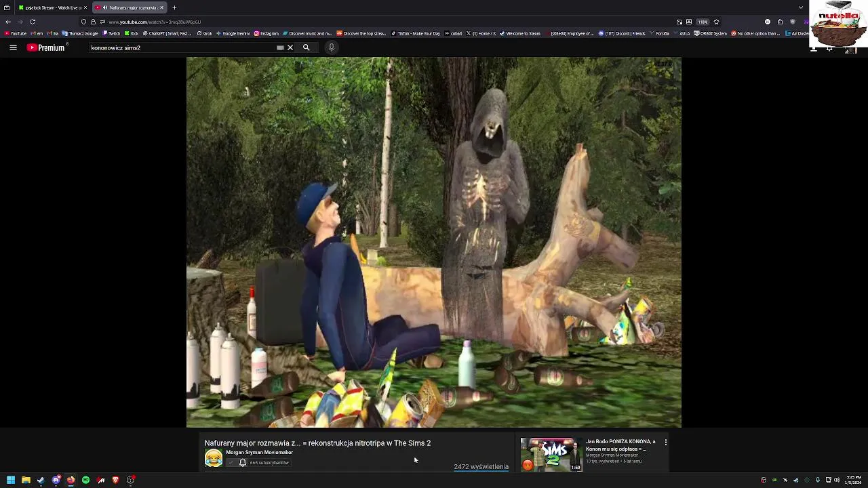This screenshot has height=488, width=868.
Task: Click the shield tracking-protection icon
Action: tap(83, 22)
